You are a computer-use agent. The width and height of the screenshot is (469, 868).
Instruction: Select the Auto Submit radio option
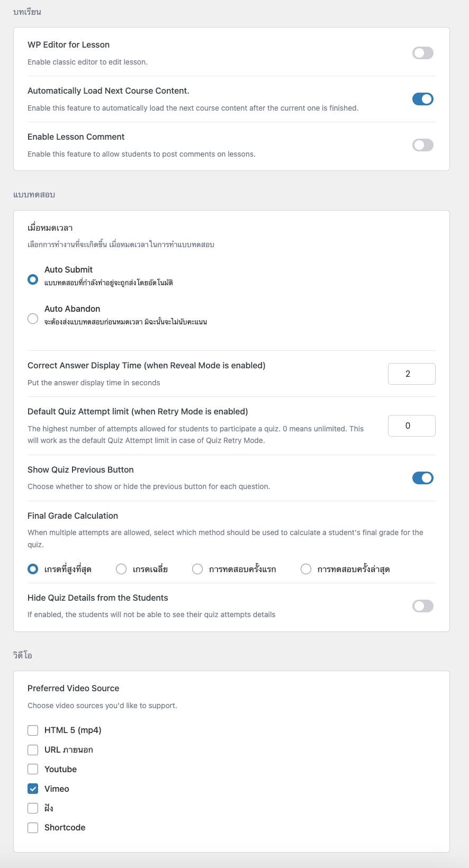pyautogui.click(x=33, y=279)
